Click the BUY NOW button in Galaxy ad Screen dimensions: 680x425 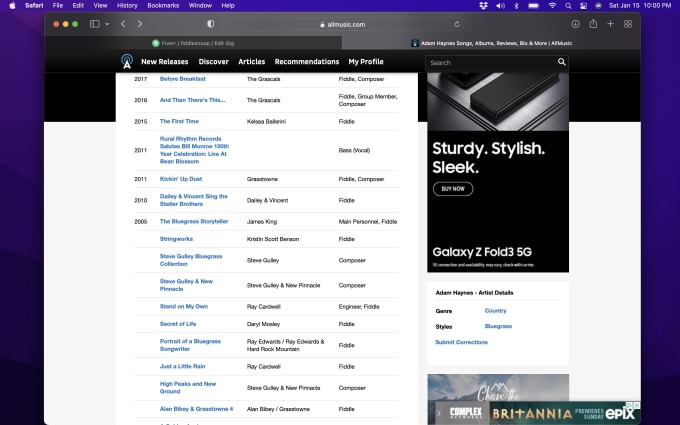coord(453,189)
